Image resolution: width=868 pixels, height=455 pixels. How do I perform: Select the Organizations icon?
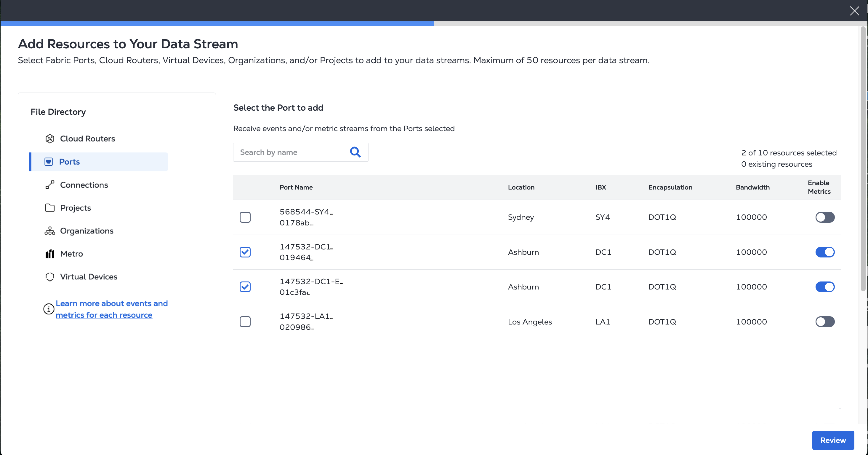[x=50, y=231]
